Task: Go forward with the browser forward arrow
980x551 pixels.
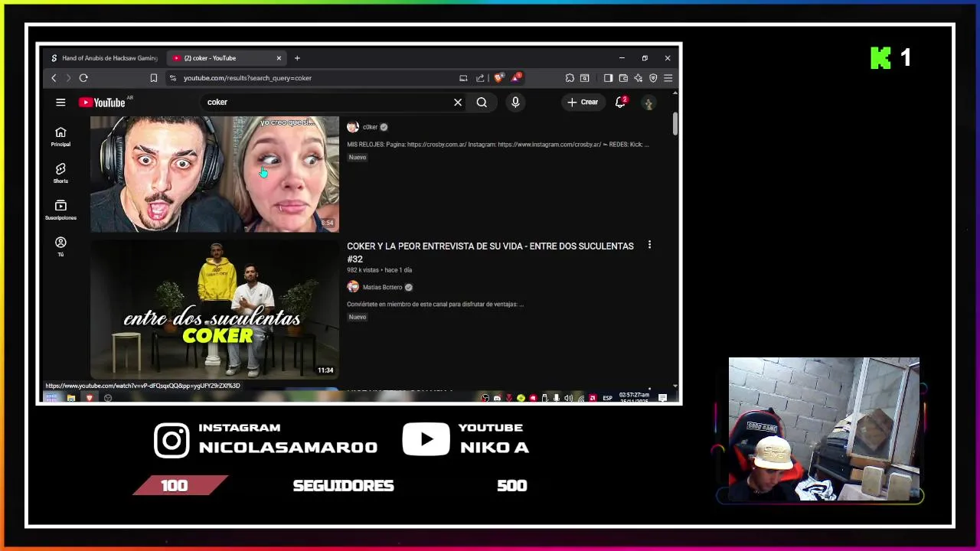Action: [68, 78]
